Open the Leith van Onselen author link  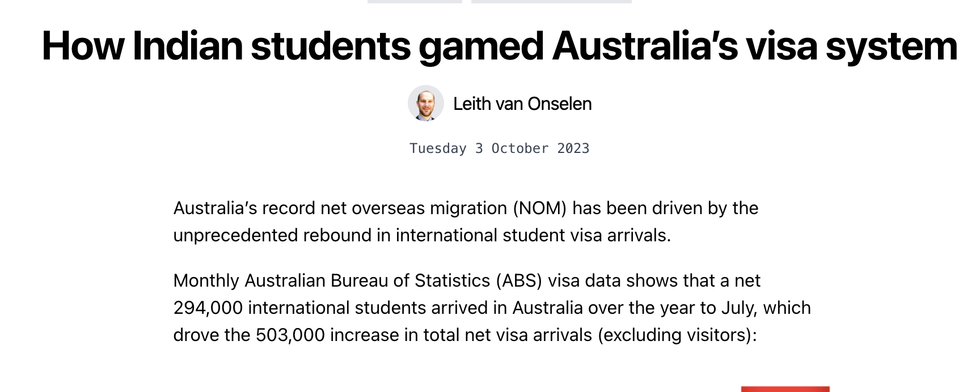pyautogui.click(x=522, y=104)
